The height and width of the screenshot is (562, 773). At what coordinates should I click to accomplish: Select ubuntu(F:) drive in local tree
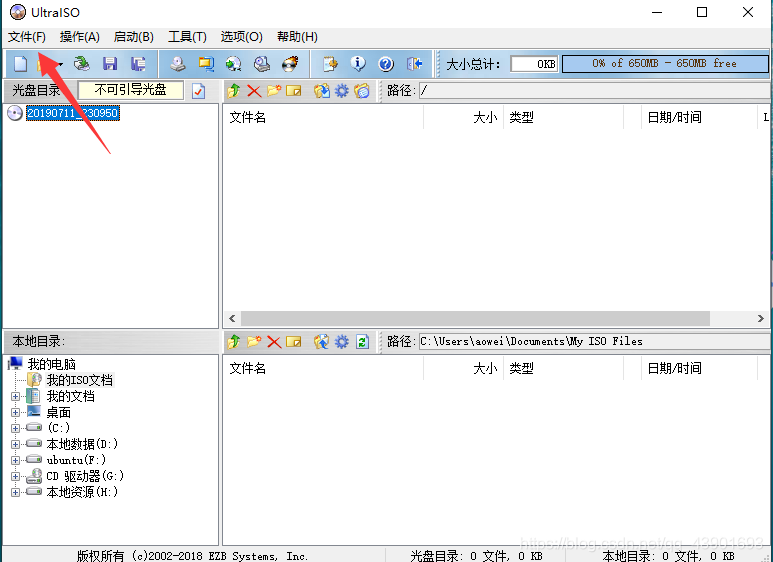[x=76, y=460]
